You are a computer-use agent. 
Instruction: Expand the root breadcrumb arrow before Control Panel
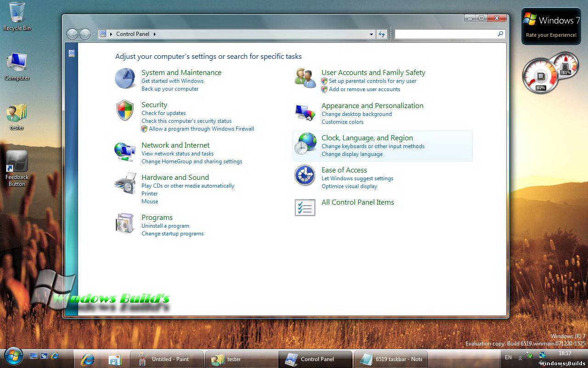111,34
